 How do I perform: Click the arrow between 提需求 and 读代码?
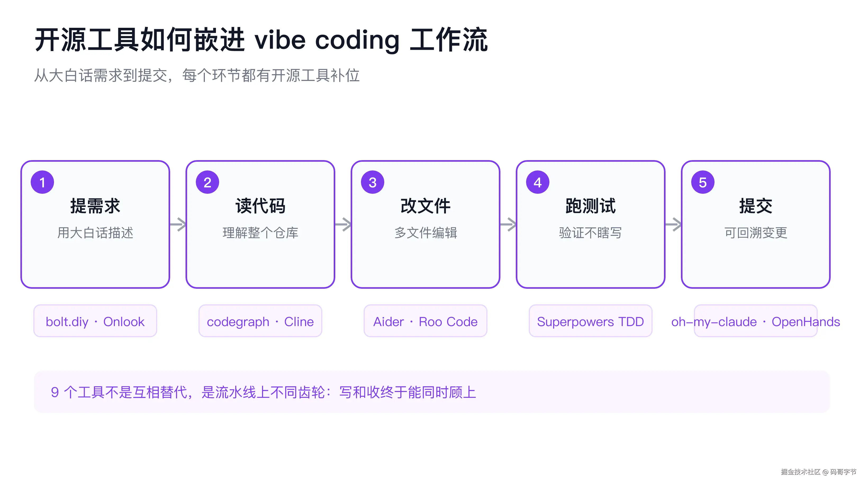tap(178, 224)
